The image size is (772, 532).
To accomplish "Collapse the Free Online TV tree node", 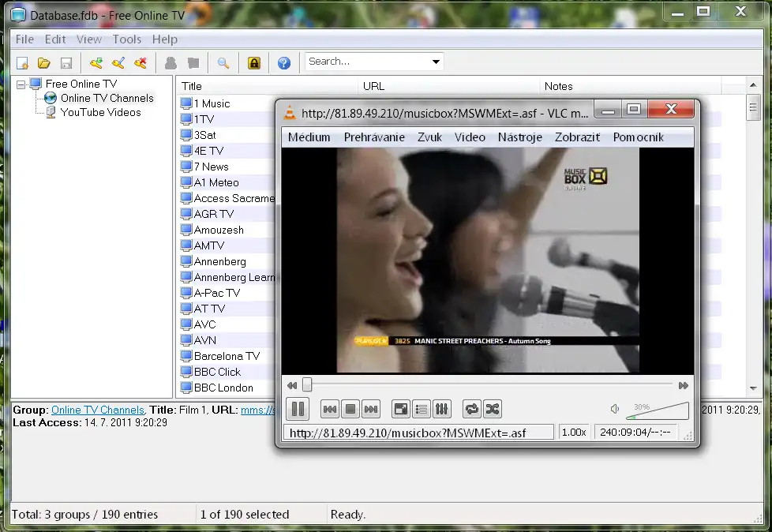I will (x=21, y=84).
